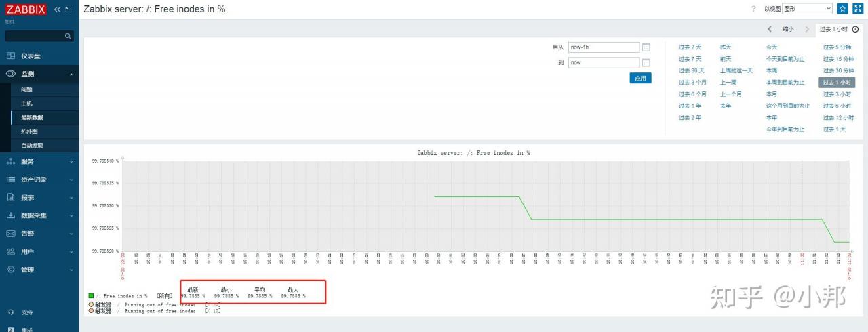Click 缩小 zoom out button

(x=788, y=29)
